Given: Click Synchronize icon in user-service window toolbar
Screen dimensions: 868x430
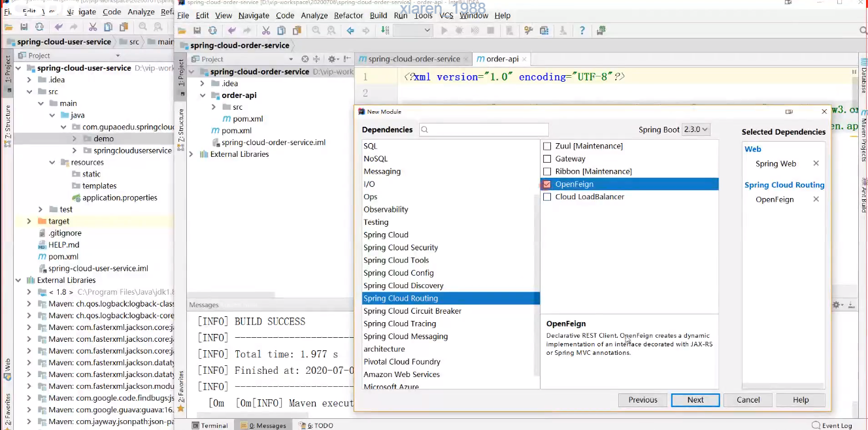Looking at the screenshot, I should pyautogui.click(x=39, y=27).
